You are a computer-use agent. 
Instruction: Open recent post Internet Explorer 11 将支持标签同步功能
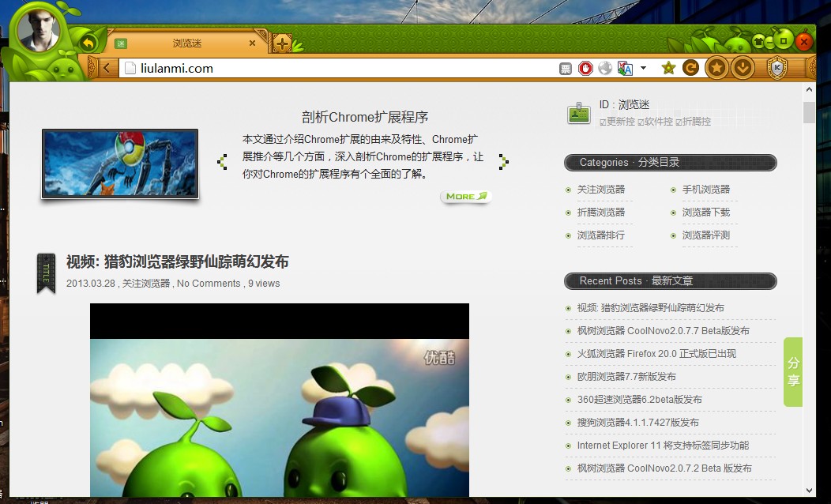coord(663,446)
